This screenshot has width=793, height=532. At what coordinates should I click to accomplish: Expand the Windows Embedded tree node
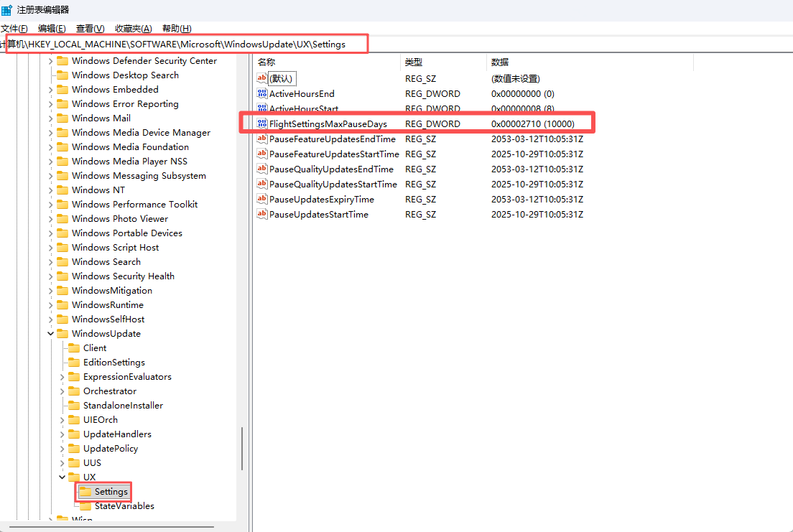(x=50, y=90)
